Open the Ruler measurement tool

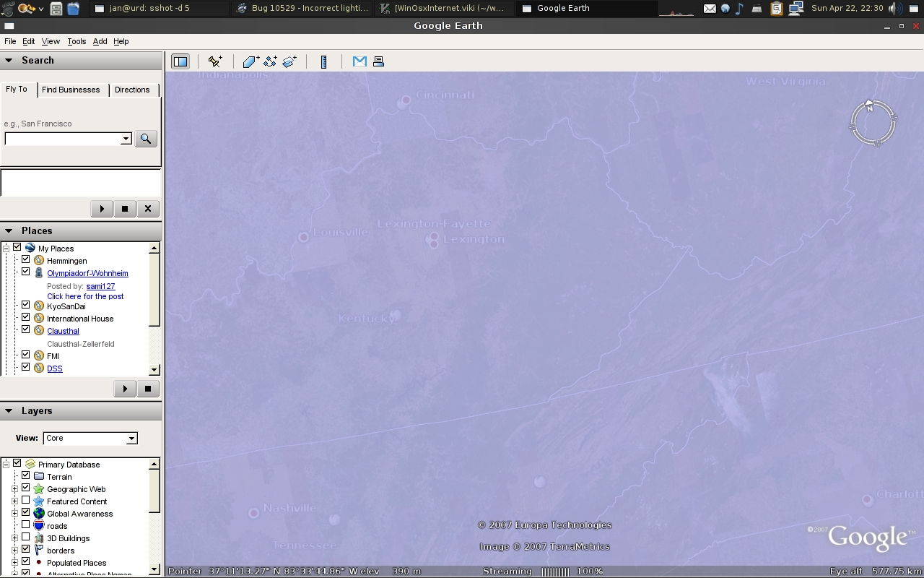tap(323, 61)
